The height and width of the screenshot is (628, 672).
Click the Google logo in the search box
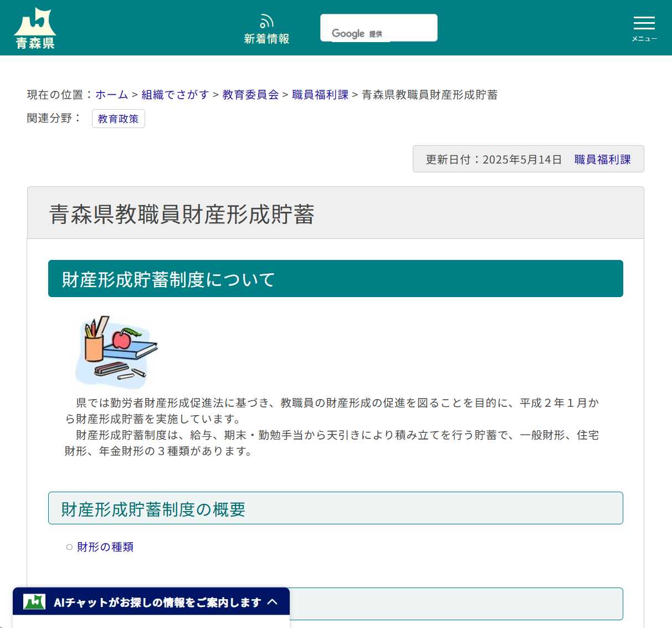click(x=348, y=33)
